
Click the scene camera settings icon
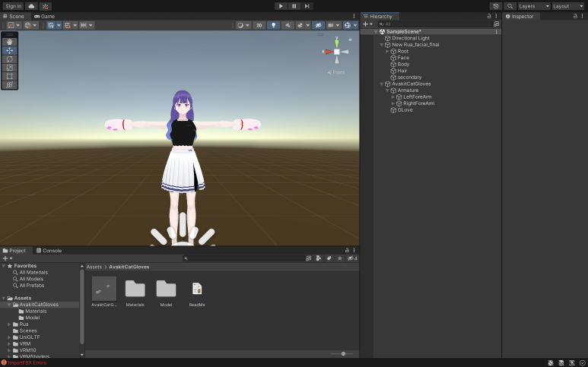[x=330, y=25]
